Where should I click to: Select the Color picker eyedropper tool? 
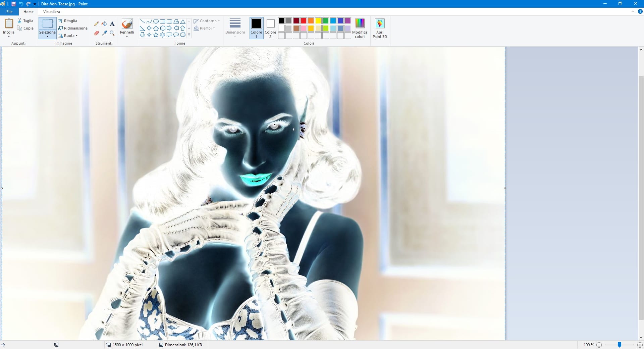click(x=104, y=33)
